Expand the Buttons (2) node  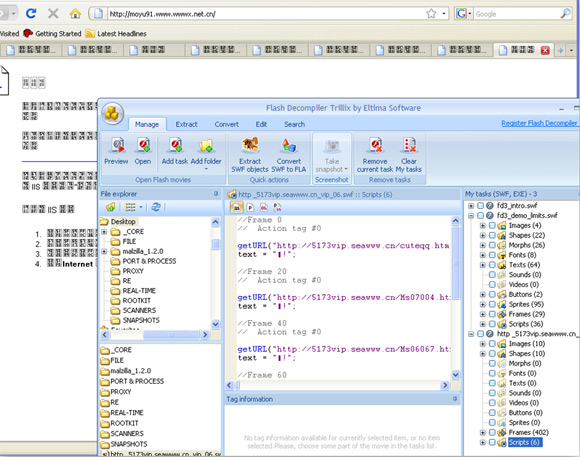click(483, 295)
